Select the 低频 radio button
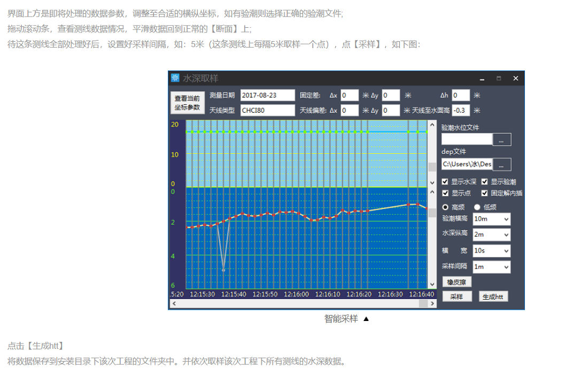 point(477,207)
